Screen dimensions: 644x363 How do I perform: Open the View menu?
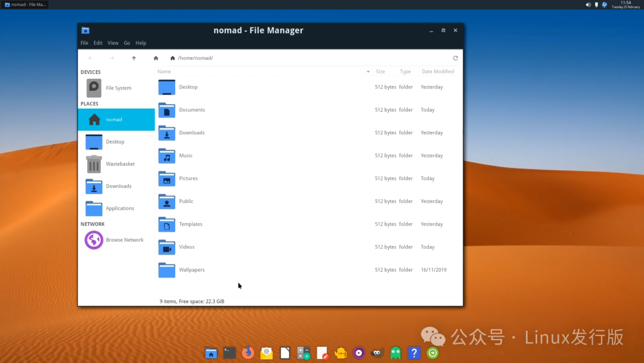(113, 43)
